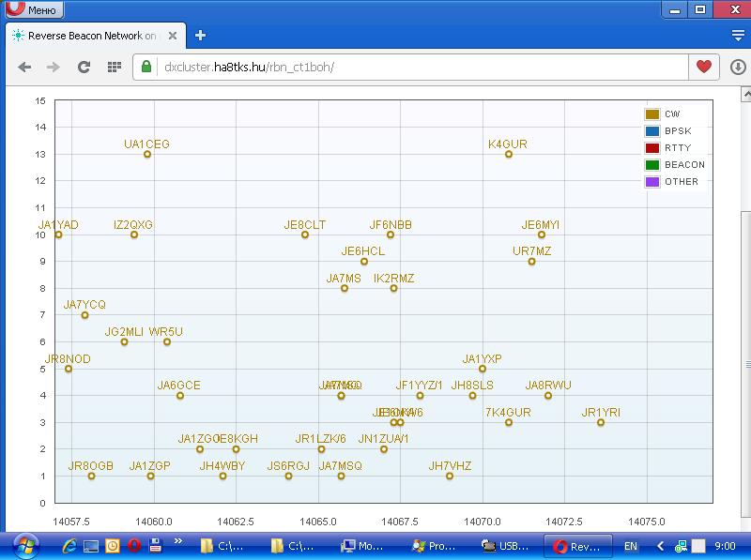The height and width of the screenshot is (560, 751).
Task: Select the JE6MYI data point
Action: click(542, 235)
